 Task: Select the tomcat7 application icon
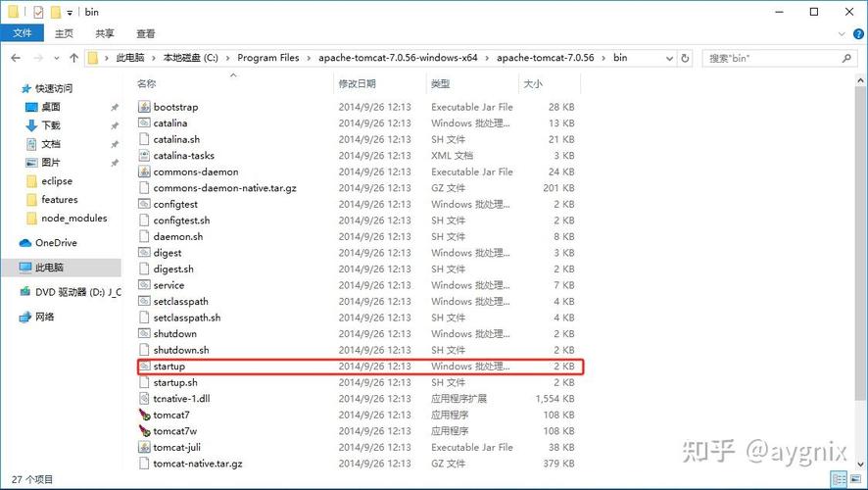[x=144, y=415]
